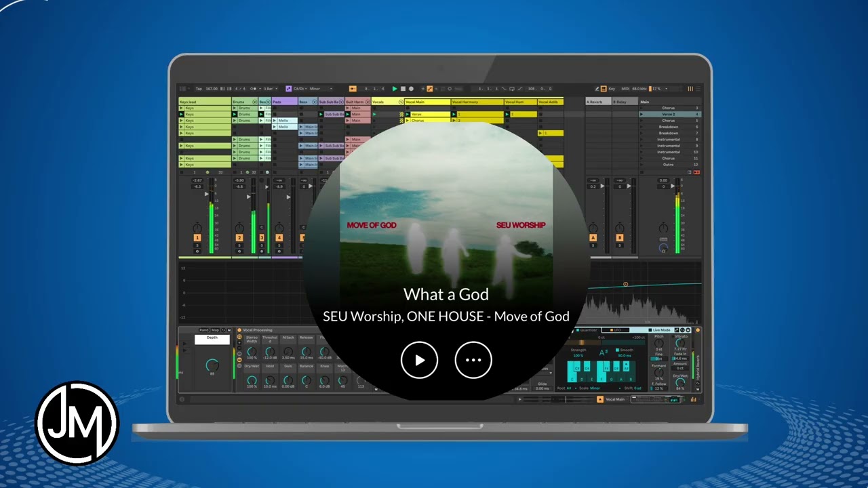Click the Attack knob in Vocal Processing
Screen dimensions: 868x488
(288, 351)
